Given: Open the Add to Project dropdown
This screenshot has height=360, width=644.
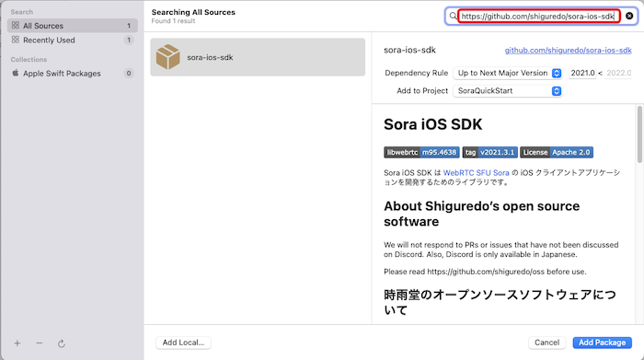Looking at the screenshot, I should [x=508, y=91].
